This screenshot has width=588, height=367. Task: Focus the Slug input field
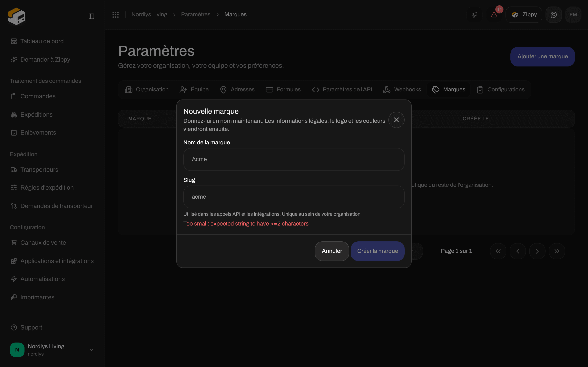(x=294, y=197)
